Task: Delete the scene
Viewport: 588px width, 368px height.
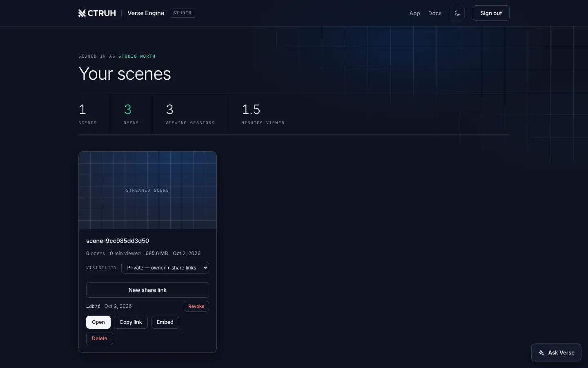Action: pyautogui.click(x=100, y=339)
